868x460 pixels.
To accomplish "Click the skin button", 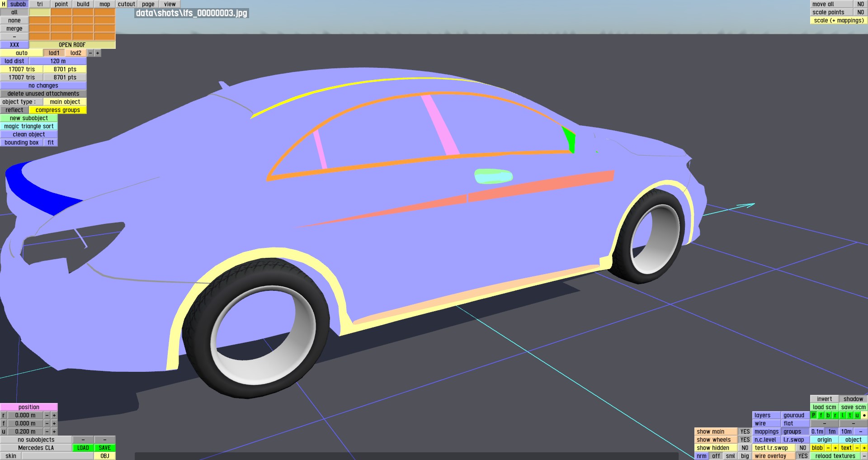I will pyautogui.click(x=11, y=456).
